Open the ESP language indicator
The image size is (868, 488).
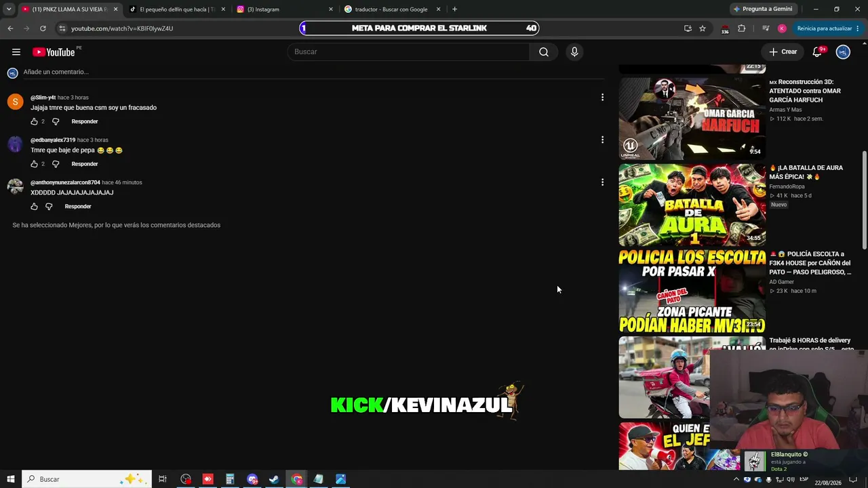[804, 480]
